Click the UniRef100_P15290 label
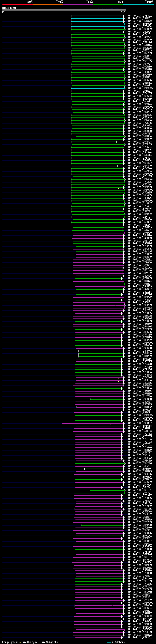 tap(140, 396)
